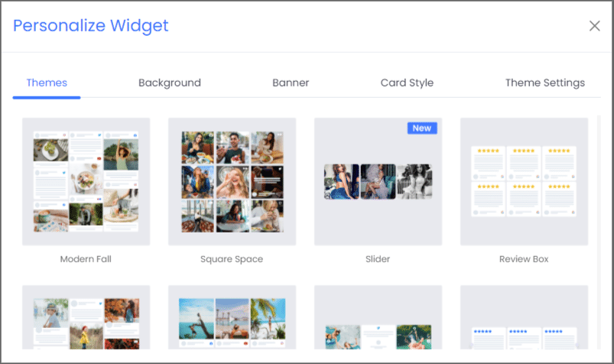Click the Modern Fall label
The image size is (614, 364).
click(x=86, y=259)
